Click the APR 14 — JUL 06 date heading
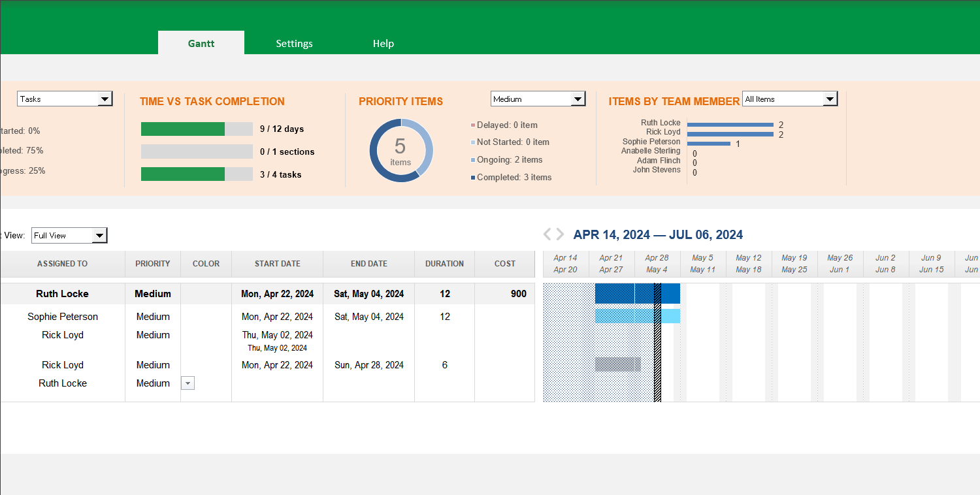Image resolution: width=980 pixels, height=495 pixels. [658, 234]
